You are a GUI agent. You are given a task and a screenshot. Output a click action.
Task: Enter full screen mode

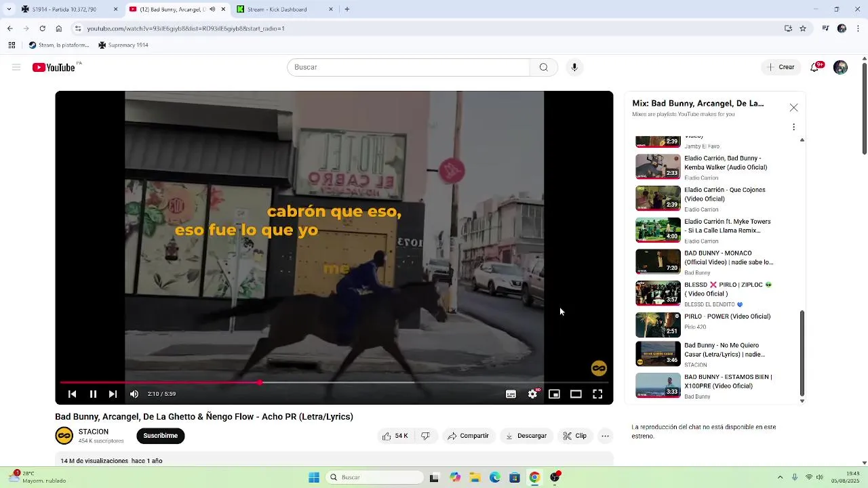[597, 394]
